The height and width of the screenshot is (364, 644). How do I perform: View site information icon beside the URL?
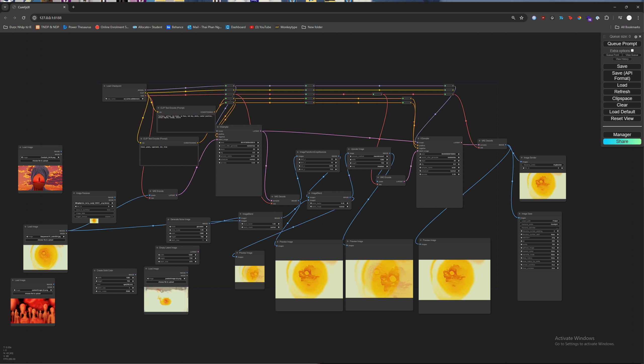click(34, 18)
